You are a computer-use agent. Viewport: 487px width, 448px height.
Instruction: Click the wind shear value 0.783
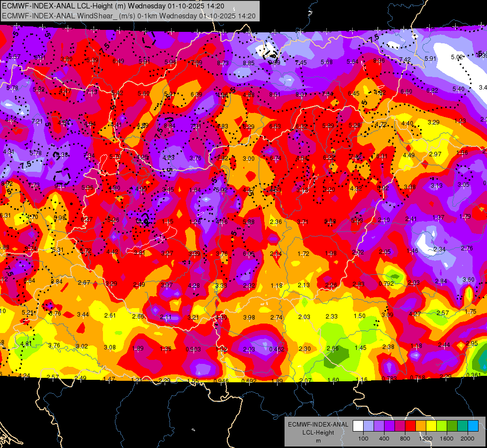[389, 378]
